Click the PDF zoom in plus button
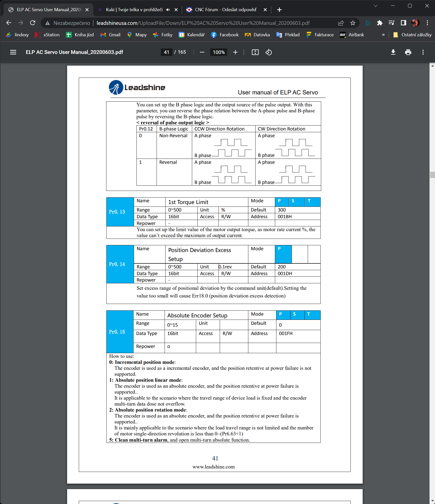 pos(235,52)
